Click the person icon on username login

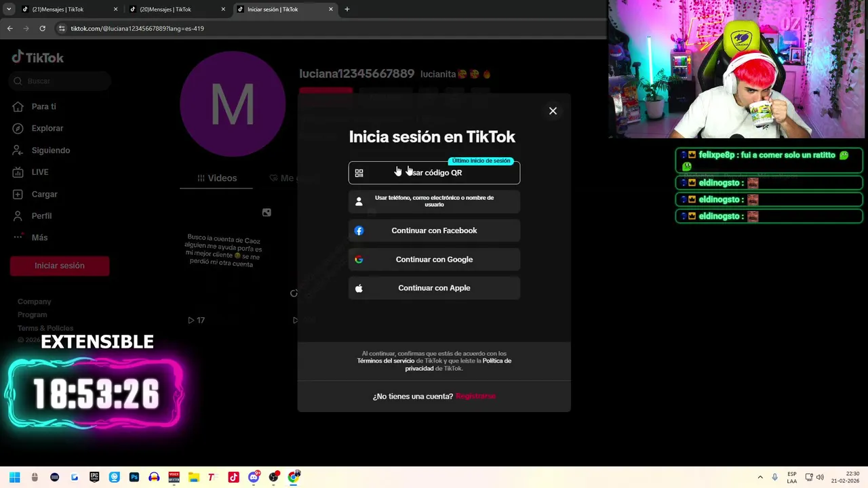359,201
